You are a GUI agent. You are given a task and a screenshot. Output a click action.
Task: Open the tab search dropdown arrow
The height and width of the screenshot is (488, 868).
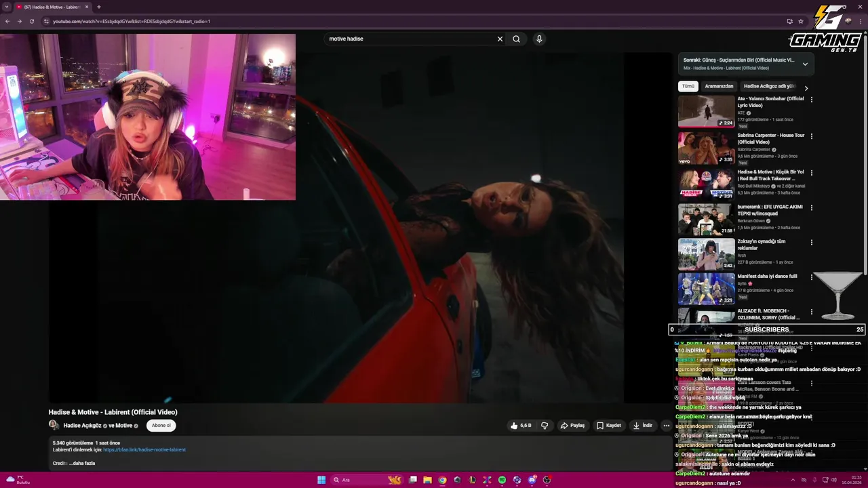click(x=7, y=7)
